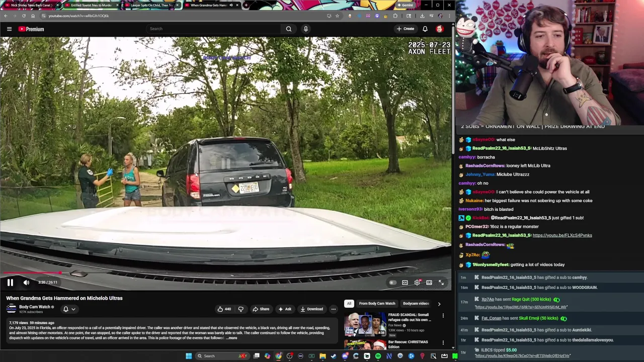The image size is (644, 362).
Task: Like the video thumbs up
Action: coord(224,309)
